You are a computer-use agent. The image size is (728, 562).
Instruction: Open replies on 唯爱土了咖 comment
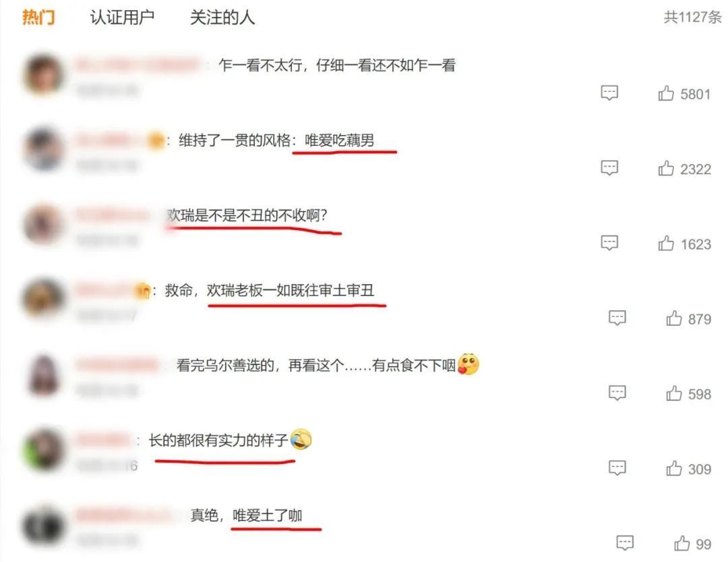pos(625,542)
